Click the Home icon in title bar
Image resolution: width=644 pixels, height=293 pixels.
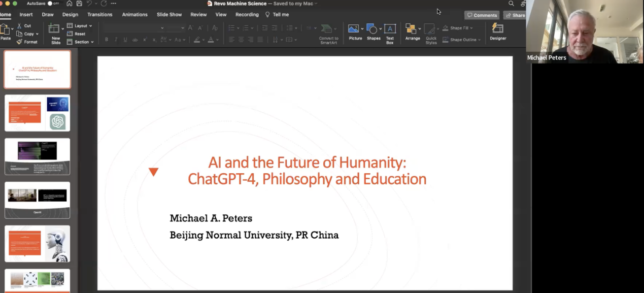(x=70, y=4)
